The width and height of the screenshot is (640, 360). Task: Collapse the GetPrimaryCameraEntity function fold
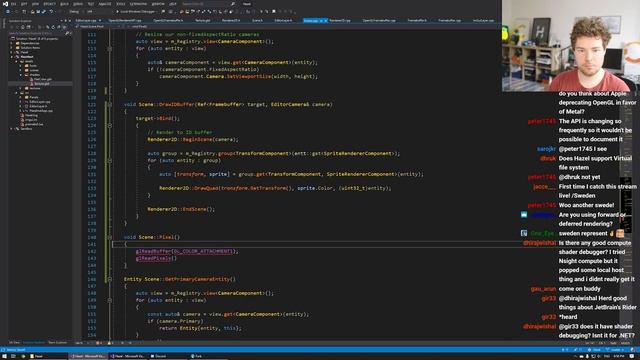[110, 279]
